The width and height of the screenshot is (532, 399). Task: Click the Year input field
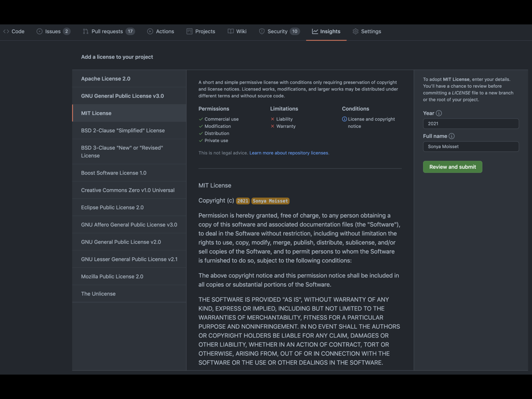471,124
